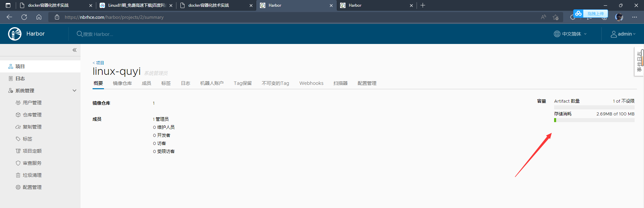Image resolution: width=644 pixels, height=208 pixels.
Task: Click the 项目定额 quota icon
Action: 18,151
